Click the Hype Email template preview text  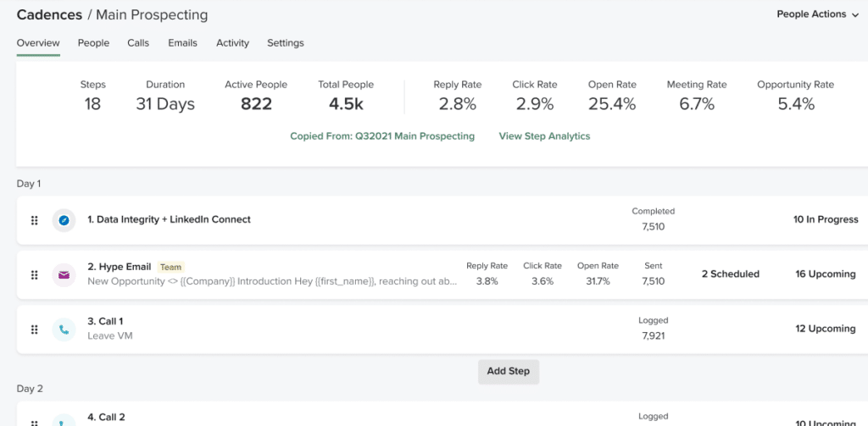tap(273, 282)
